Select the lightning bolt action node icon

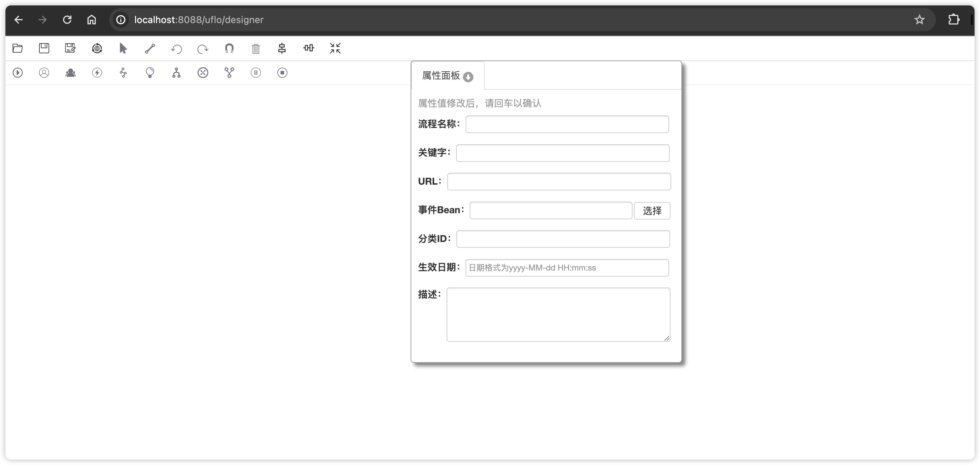tap(97, 73)
